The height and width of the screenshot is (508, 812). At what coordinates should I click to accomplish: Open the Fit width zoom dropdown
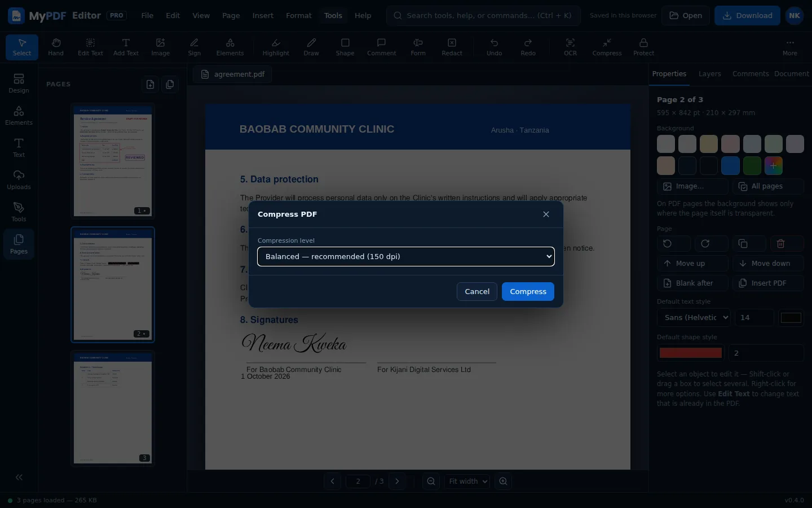[x=467, y=481]
